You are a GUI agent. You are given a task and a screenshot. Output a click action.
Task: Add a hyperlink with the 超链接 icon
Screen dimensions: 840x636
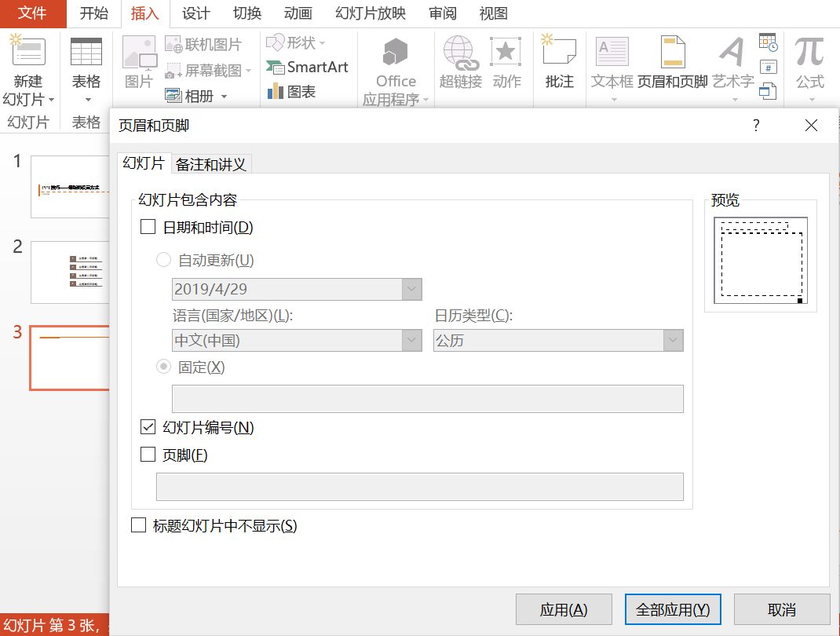coord(459,63)
